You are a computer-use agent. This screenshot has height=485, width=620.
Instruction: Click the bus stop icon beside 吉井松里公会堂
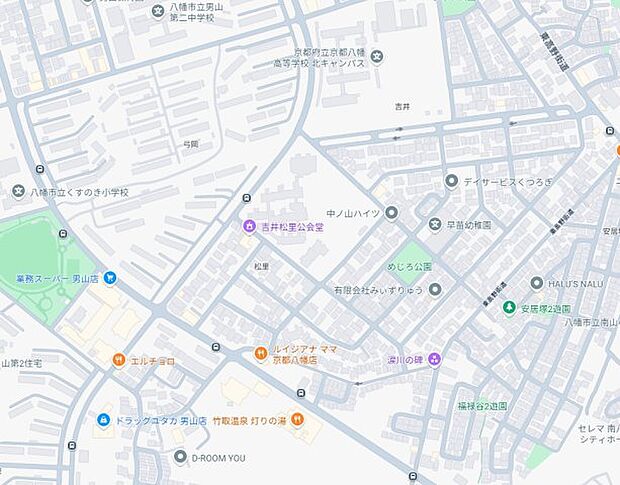(247, 198)
